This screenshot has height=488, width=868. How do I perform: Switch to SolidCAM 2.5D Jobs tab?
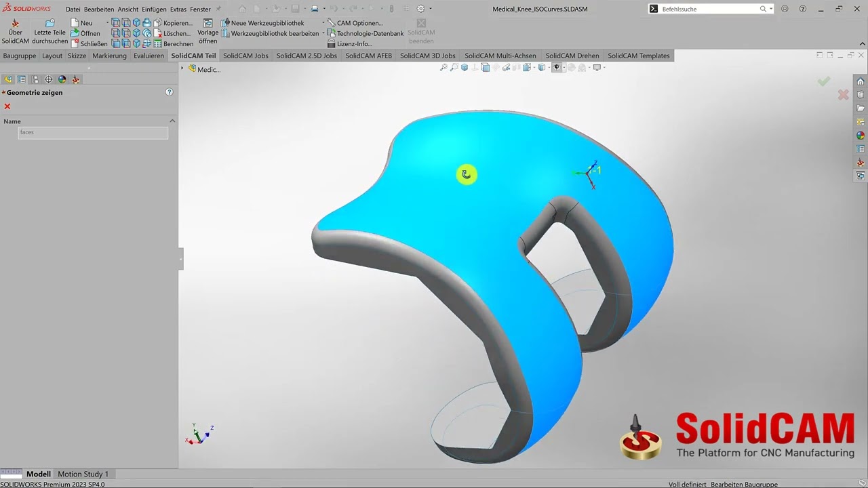pos(307,56)
